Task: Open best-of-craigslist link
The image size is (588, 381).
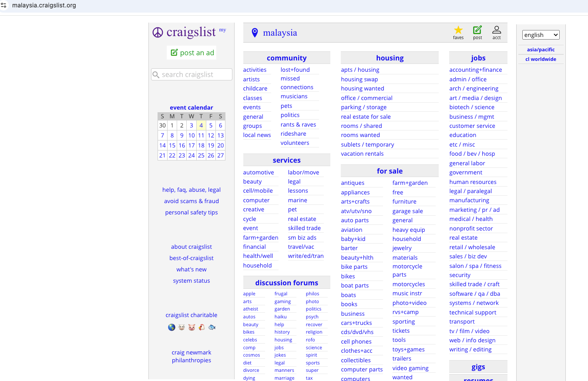Action: (192, 258)
